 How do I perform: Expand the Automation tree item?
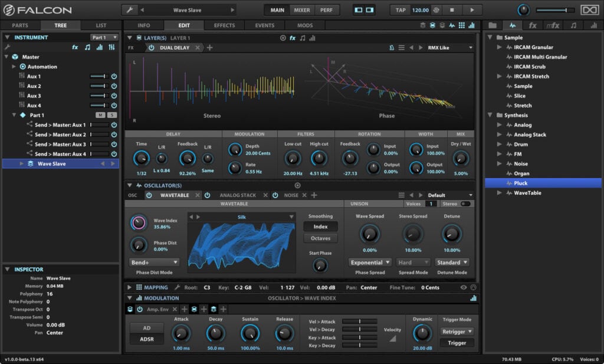[x=14, y=67]
